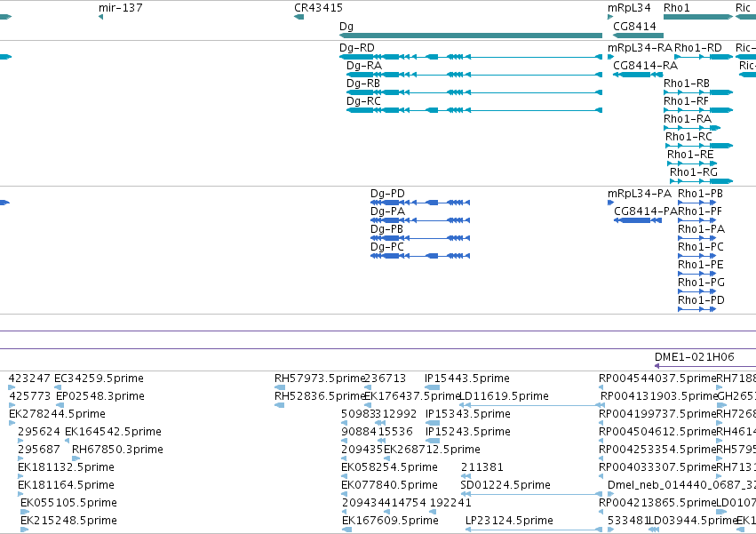Open the EK181164.5prime EST label
Screen dimensions: 756x534
pyautogui.click(x=66, y=486)
